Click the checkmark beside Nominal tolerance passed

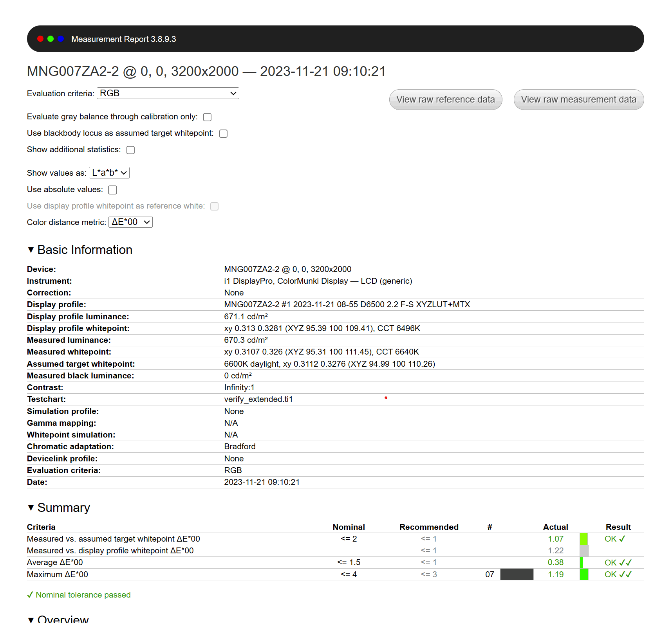30,595
